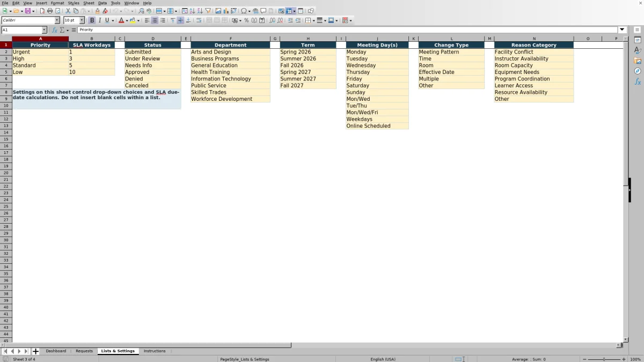Click Insert Chart icon
The image size is (644, 362).
pyautogui.click(x=226, y=11)
